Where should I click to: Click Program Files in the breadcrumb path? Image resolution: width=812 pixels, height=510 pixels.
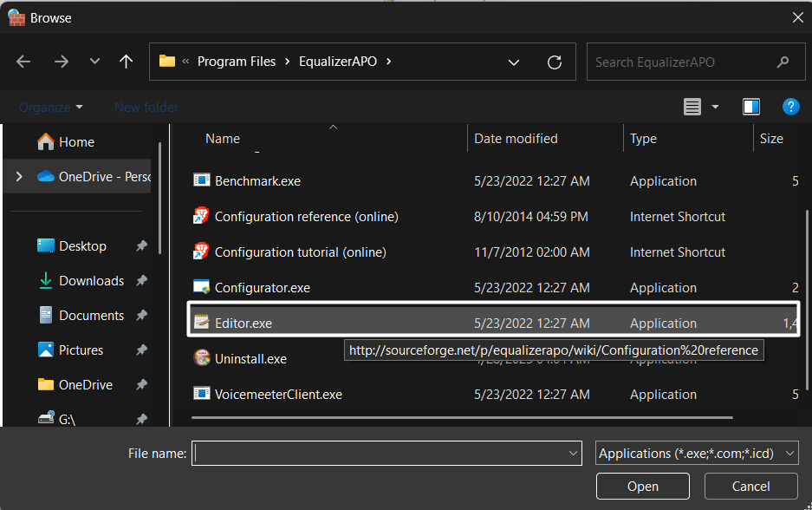[236, 62]
